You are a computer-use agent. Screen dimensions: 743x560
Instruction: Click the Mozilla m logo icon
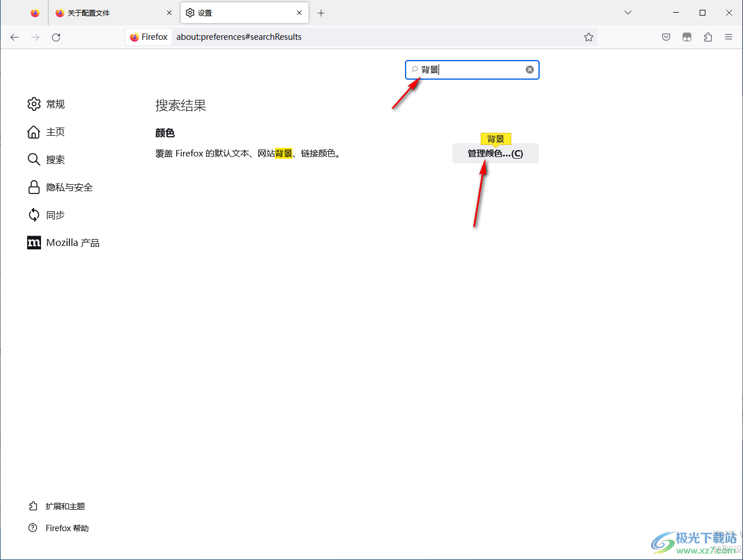34,242
